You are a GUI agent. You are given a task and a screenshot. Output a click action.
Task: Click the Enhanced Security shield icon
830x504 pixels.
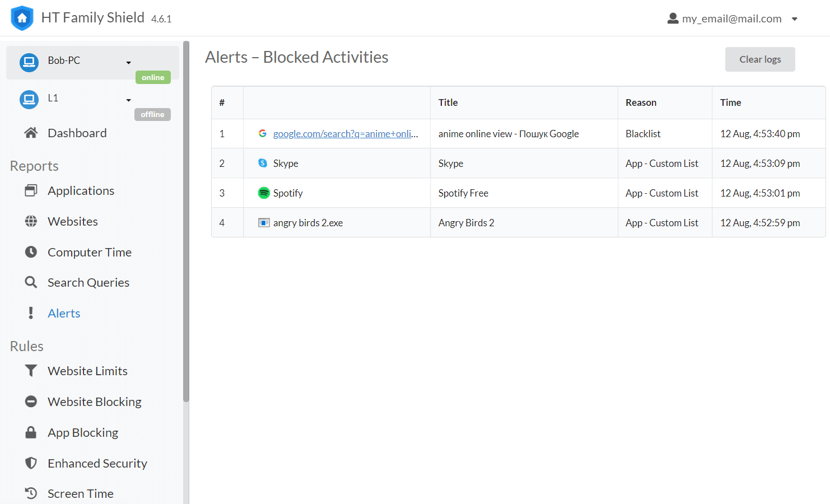pyautogui.click(x=31, y=463)
